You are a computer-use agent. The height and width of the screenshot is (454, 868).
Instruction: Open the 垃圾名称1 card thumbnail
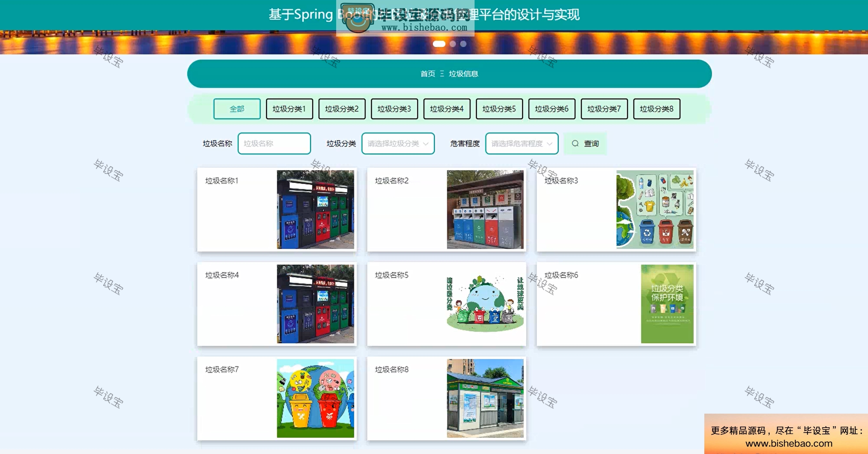[315, 210]
